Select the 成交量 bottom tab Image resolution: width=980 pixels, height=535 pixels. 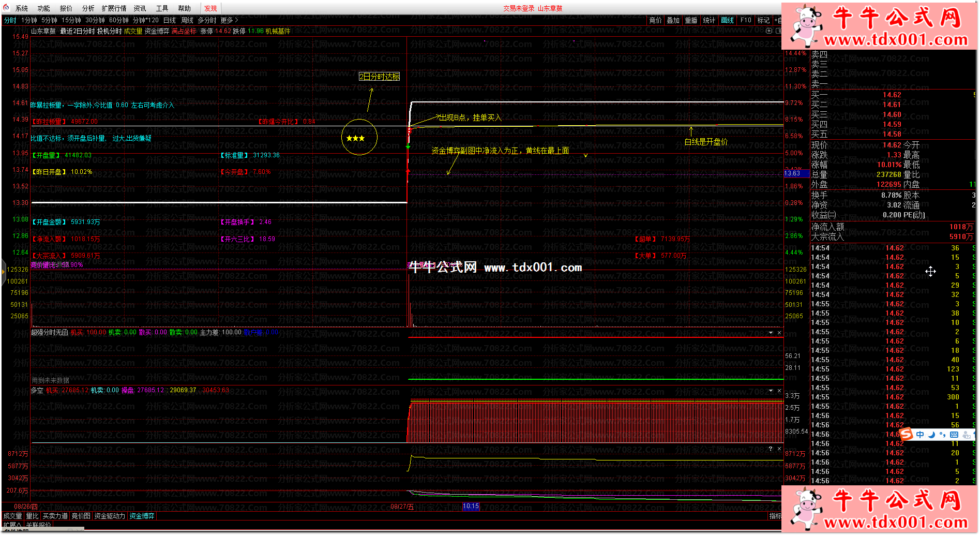(12, 516)
